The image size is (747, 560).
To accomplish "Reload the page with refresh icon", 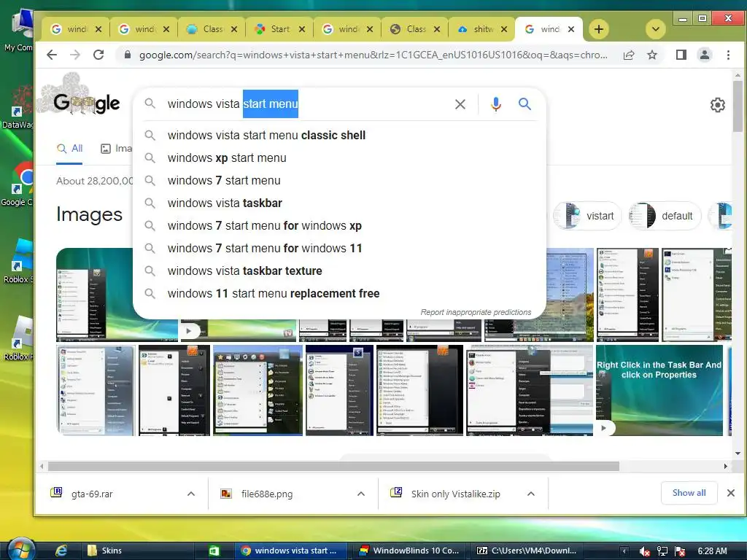I will (x=98, y=55).
